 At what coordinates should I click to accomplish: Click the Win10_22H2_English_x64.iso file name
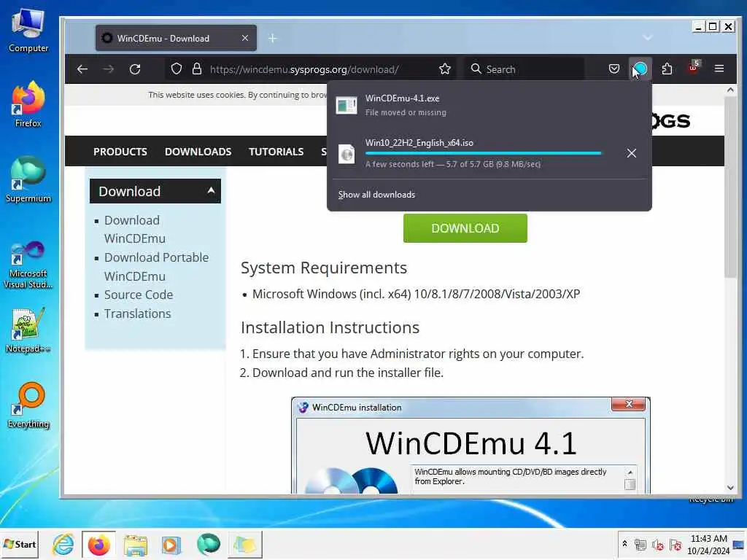coord(419,143)
